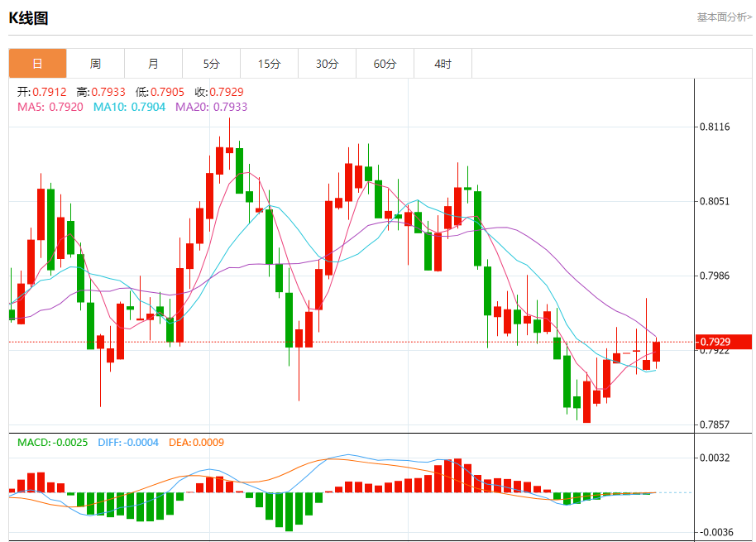The image size is (756, 542).
Task: Click the 0.8116 price axis label
Action: coord(715,127)
